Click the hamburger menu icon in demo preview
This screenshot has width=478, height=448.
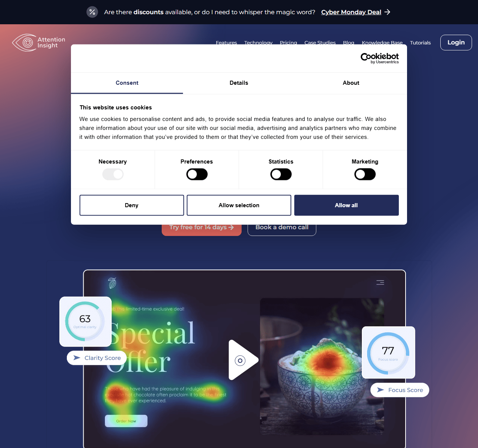[380, 283]
